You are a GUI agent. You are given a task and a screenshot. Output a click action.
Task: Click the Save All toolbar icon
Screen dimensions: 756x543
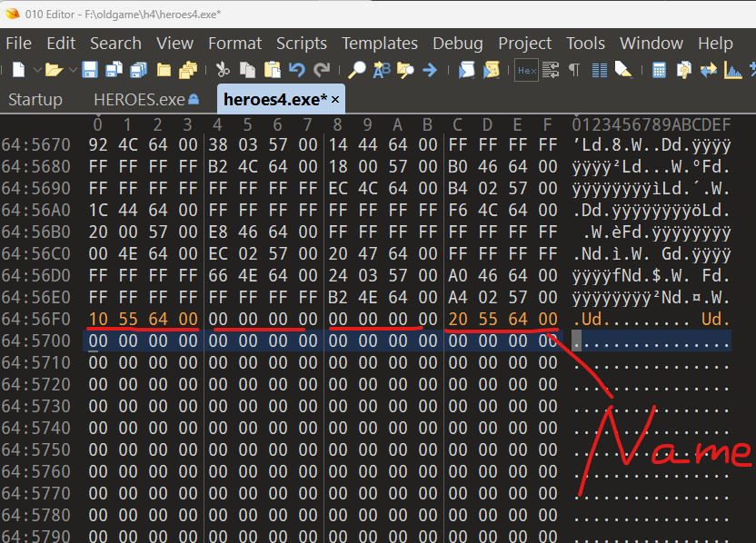[138, 70]
